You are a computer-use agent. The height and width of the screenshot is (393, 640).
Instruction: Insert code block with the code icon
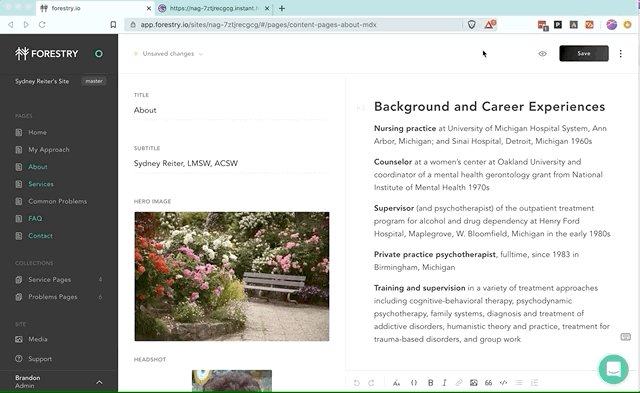tap(503, 383)
